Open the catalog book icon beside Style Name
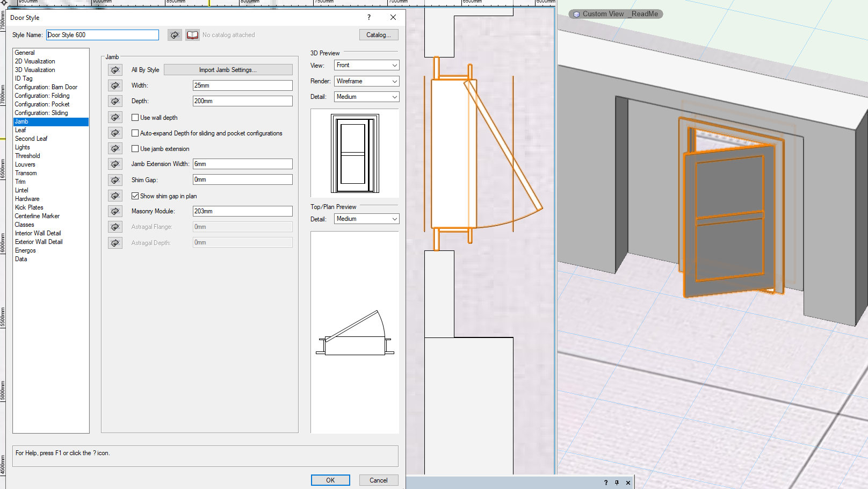868x489 pixels. coord(192,34)
